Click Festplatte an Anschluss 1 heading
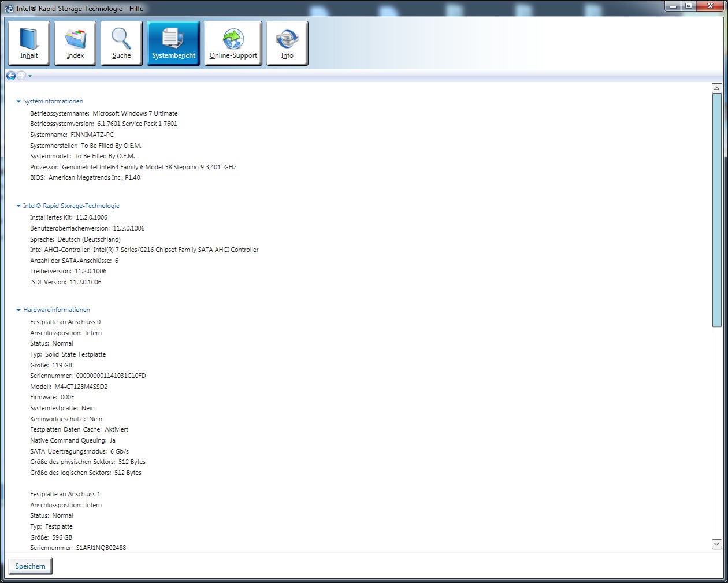Screen dimensions: 728x583 [65, 494]
